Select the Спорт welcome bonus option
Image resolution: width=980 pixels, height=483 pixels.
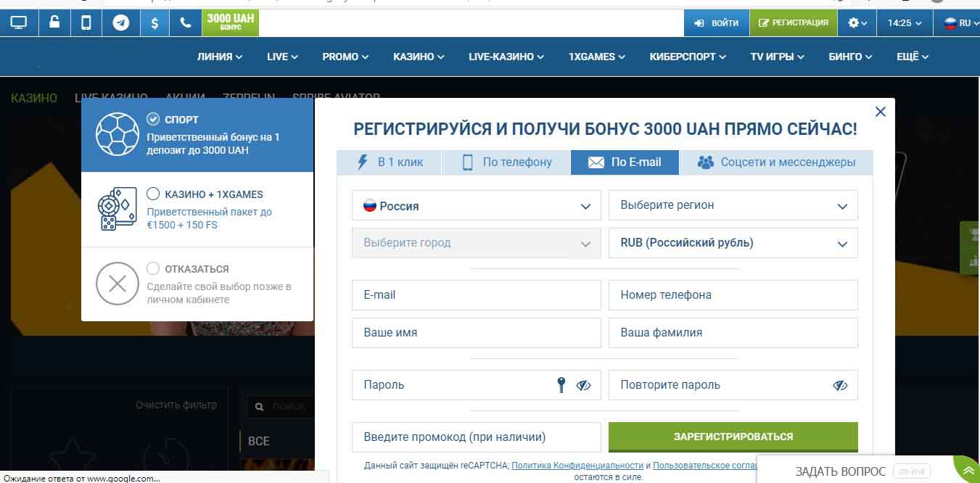point(197,135)
